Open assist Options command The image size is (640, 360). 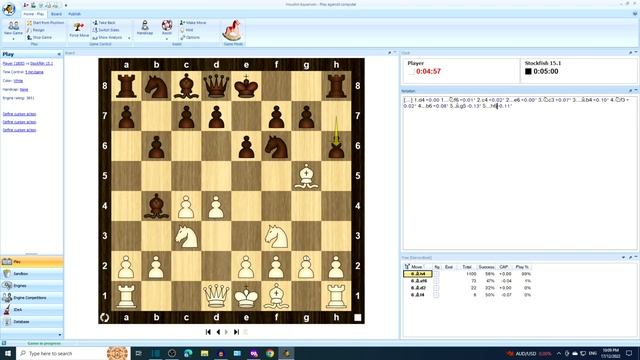pyautogui.click(x=190, y=38)
